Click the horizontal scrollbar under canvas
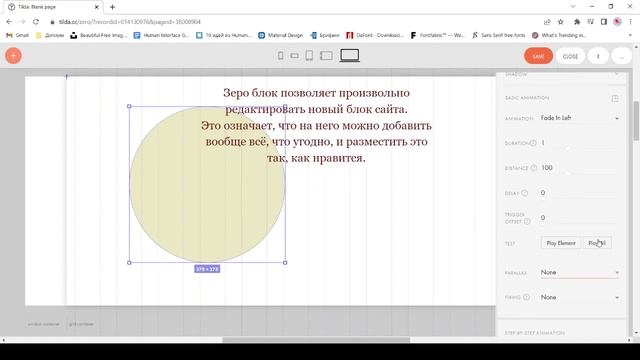The width and height of the screenshot is (640, 360). click(x=316, y=340)
